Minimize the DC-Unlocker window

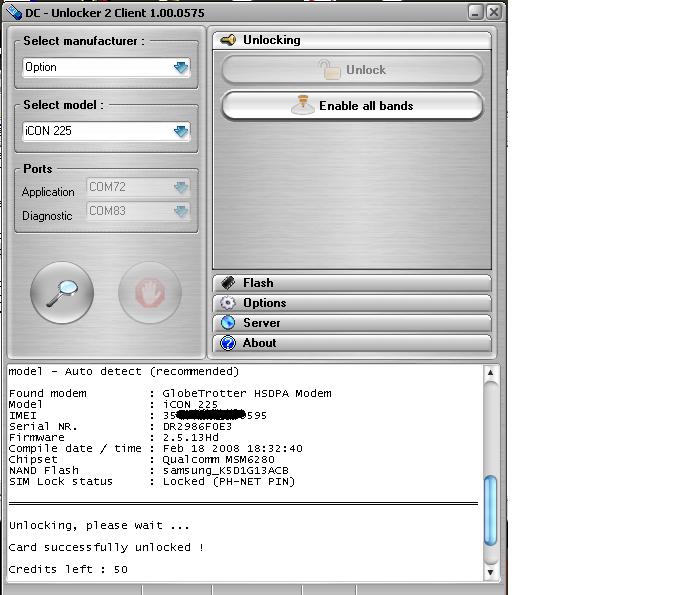point(476,12)
